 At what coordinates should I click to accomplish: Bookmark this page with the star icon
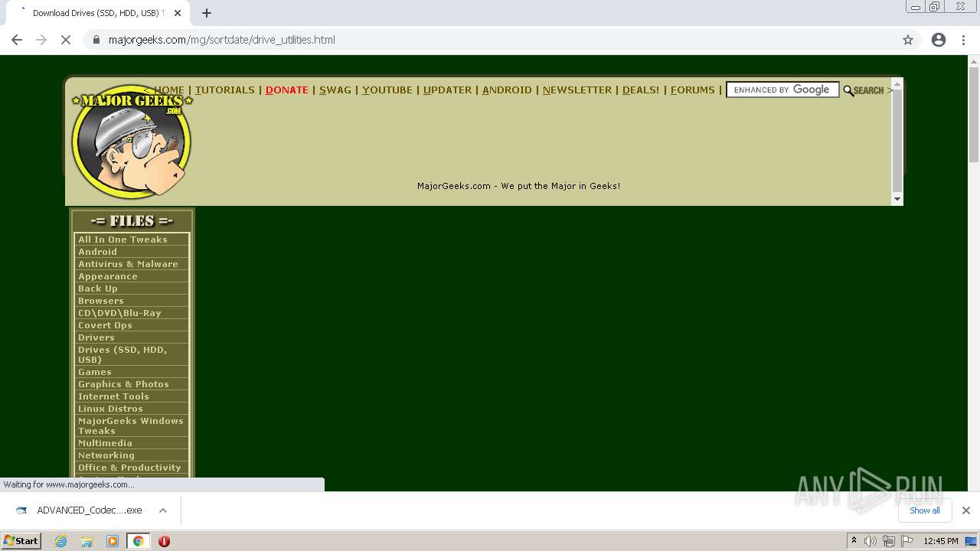(908, 40)
